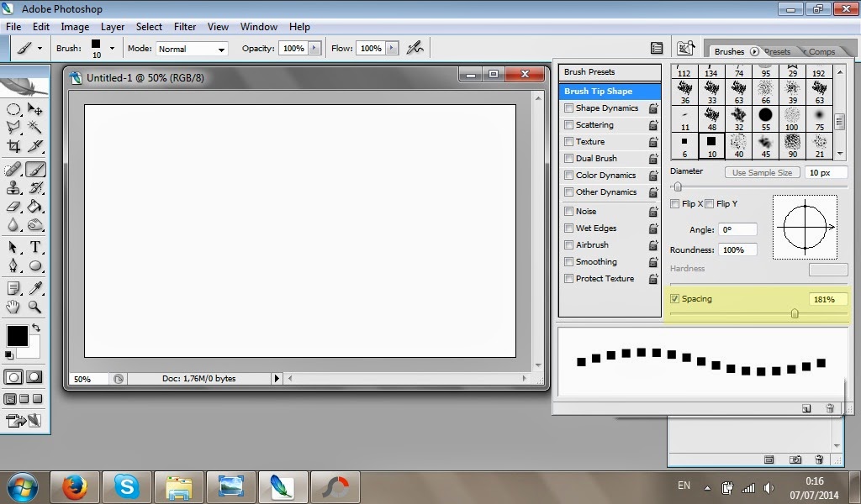
Task: Select the Move tool
Action: [35, 109]
